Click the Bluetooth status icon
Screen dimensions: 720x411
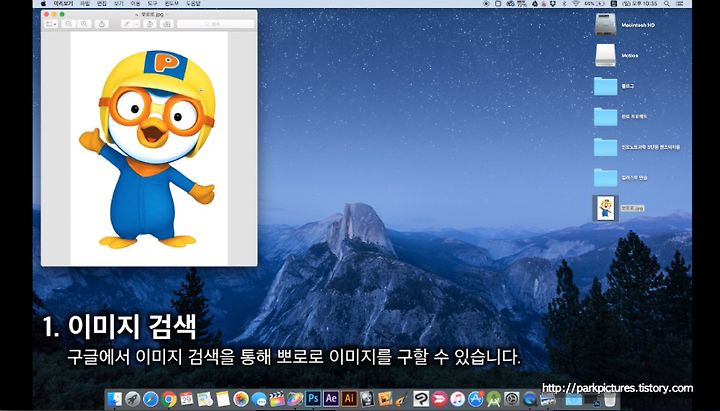(x=564, y=4)
